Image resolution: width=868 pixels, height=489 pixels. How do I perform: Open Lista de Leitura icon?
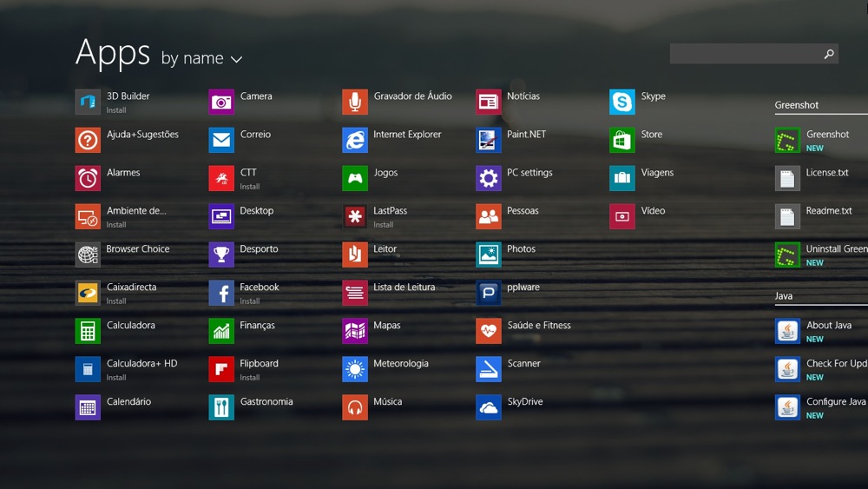pyautogui.click(x=355, y=293)
